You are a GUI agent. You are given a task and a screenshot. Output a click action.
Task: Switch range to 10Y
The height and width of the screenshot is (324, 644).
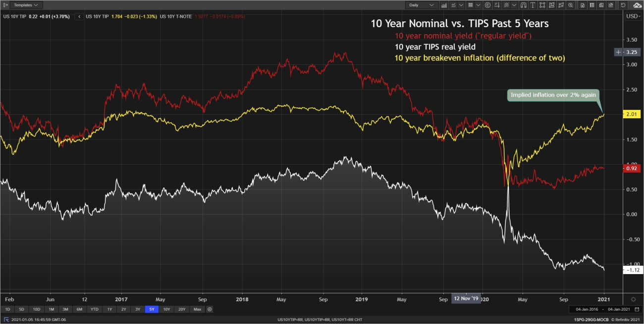point(166,309)
